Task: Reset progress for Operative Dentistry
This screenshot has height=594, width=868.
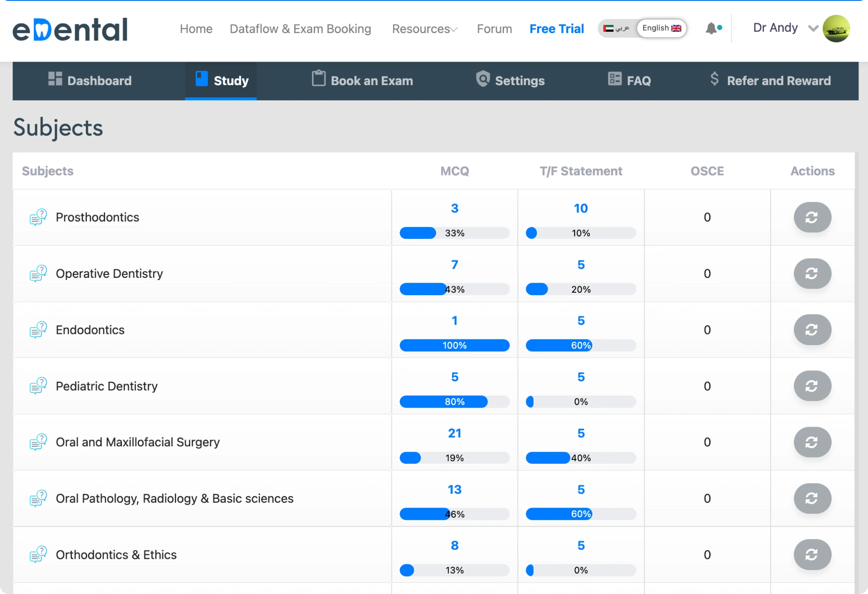Action: [812, 274]
